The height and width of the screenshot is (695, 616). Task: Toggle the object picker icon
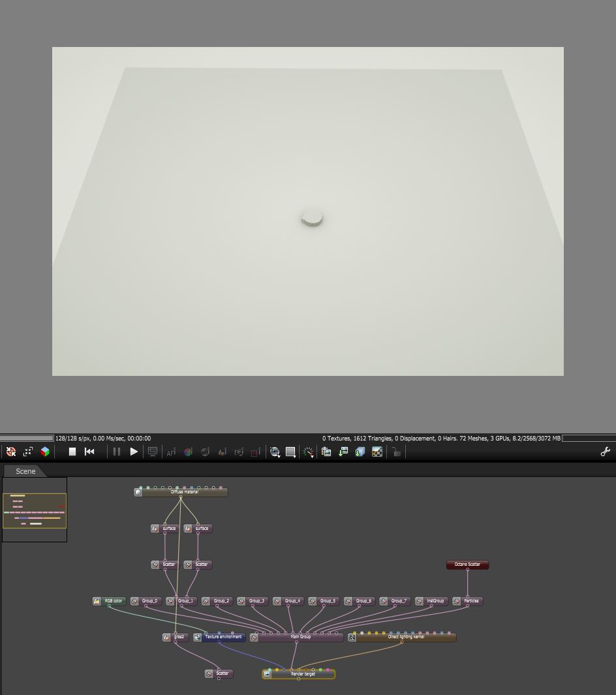coord(222,452)
